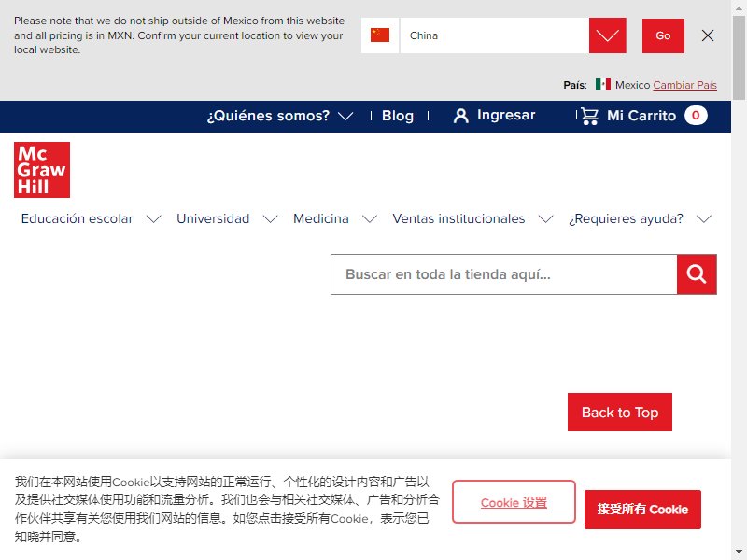Expand ¿Requieres ayuda? chevron
The width and height of the screenshot is (747, 560).
click(704, 219)
